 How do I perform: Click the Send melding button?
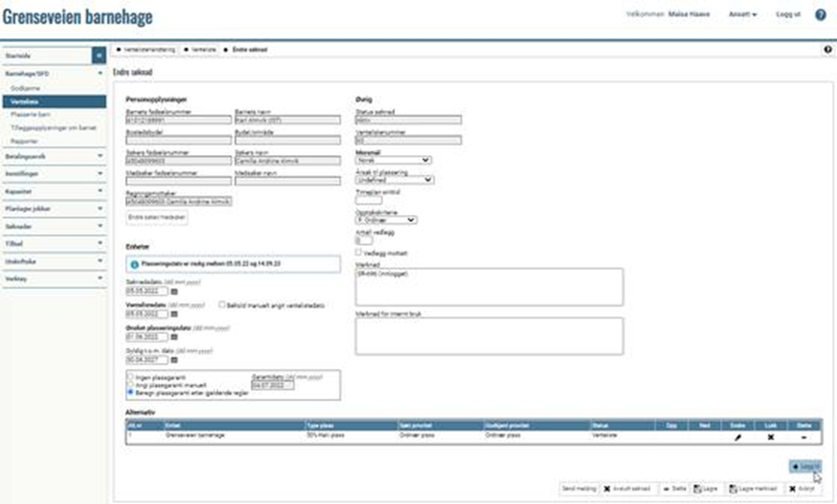579,488
